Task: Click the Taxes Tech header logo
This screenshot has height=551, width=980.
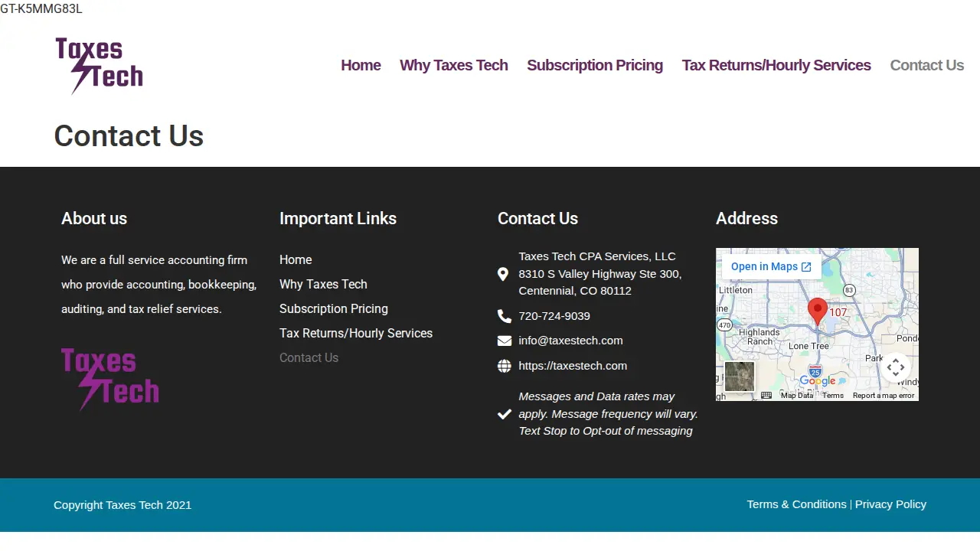Action: tap(100, 66)
